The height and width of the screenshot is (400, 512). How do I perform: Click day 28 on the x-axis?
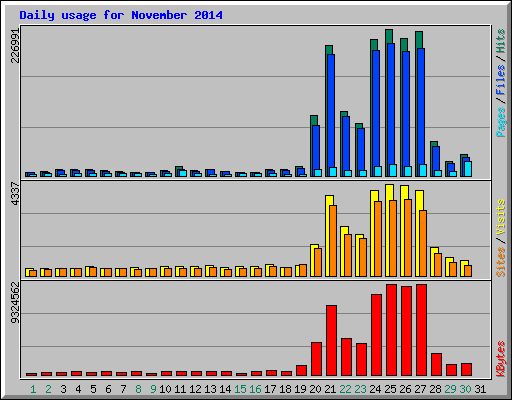[x=435, y=389]
